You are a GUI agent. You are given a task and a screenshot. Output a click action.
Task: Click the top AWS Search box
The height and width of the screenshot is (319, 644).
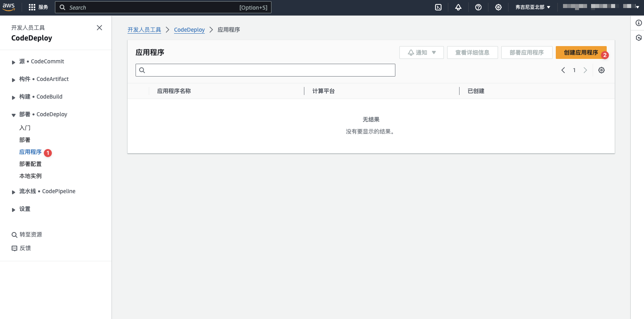[x=163, y=7]
